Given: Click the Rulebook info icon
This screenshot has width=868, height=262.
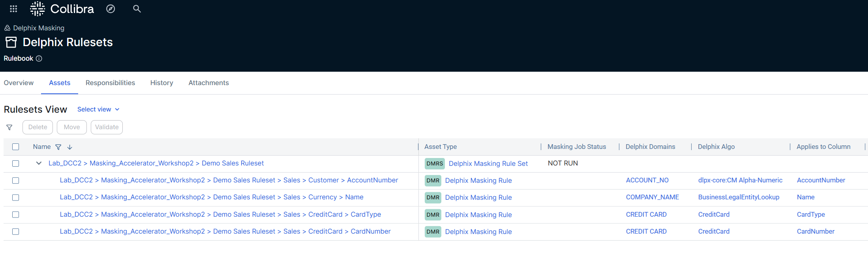Looking at the screenshot, I should pyautogui.click(x=39, y=58).
